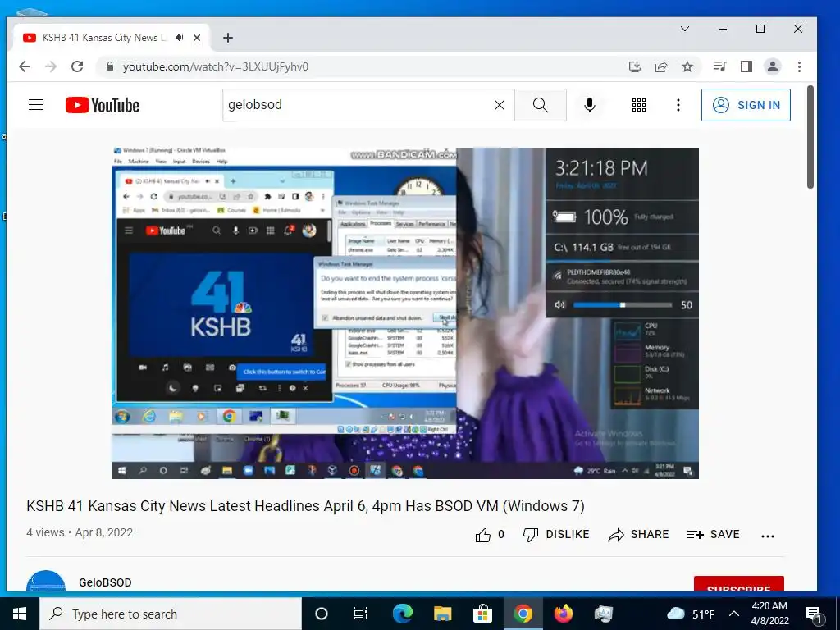Screen dimensions: 840x630
Task: Subscribe to the GeloBSOD channel
Action: (x=739, y=584)
